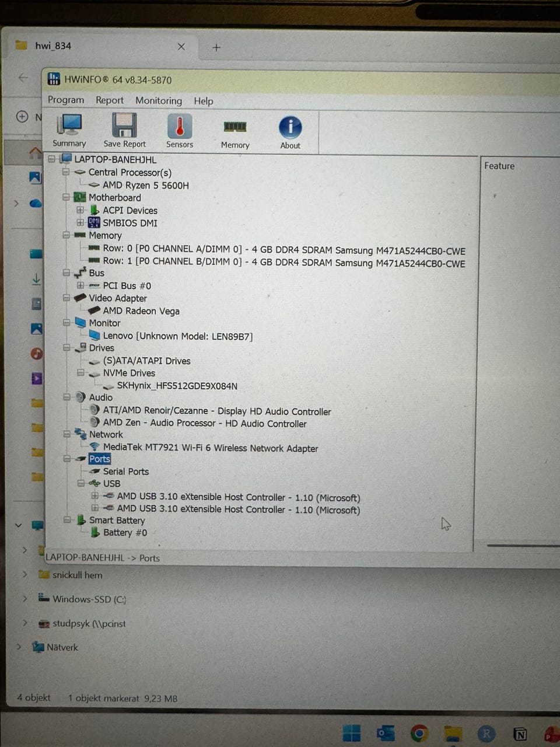The height and width of the screenshot is (747, 560).
Task: Click the Feature column header
Action: pyautogui.click(x=499, y=166)
